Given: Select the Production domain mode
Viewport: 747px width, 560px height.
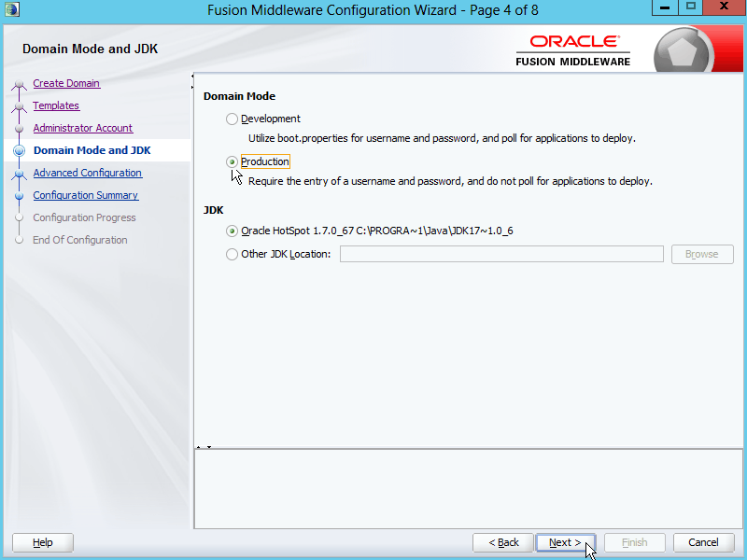Looking at the screenshot, I should [x=233, y=162].
